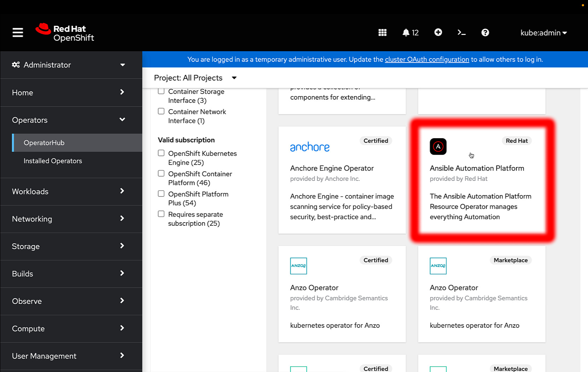The image size is (588, 372).
Task: Open the cluster OAuth configuration link
Action: click(x=427, y=59)
